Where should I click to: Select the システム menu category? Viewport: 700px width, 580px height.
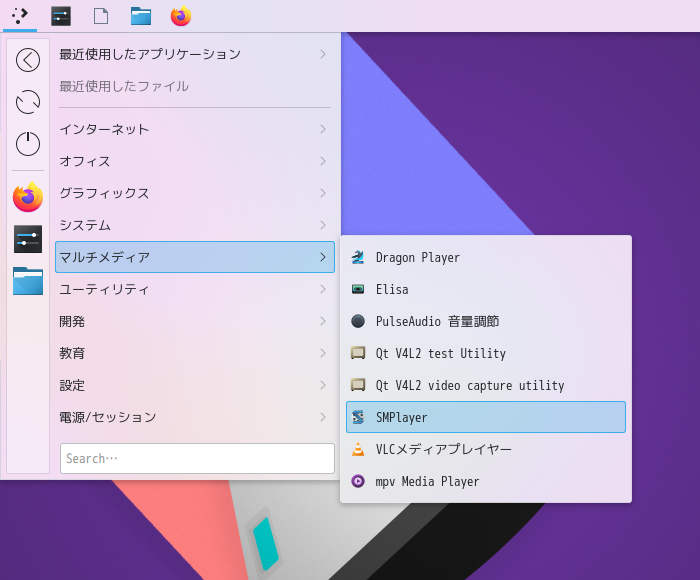coord(195,225)
